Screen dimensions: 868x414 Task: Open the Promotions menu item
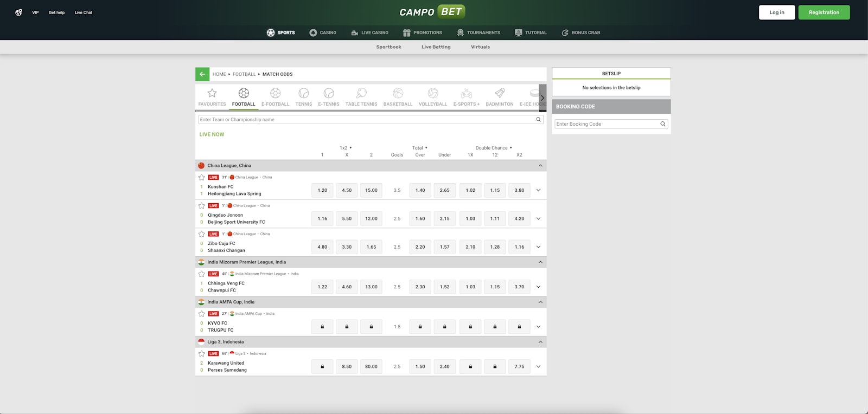point(422,33)
